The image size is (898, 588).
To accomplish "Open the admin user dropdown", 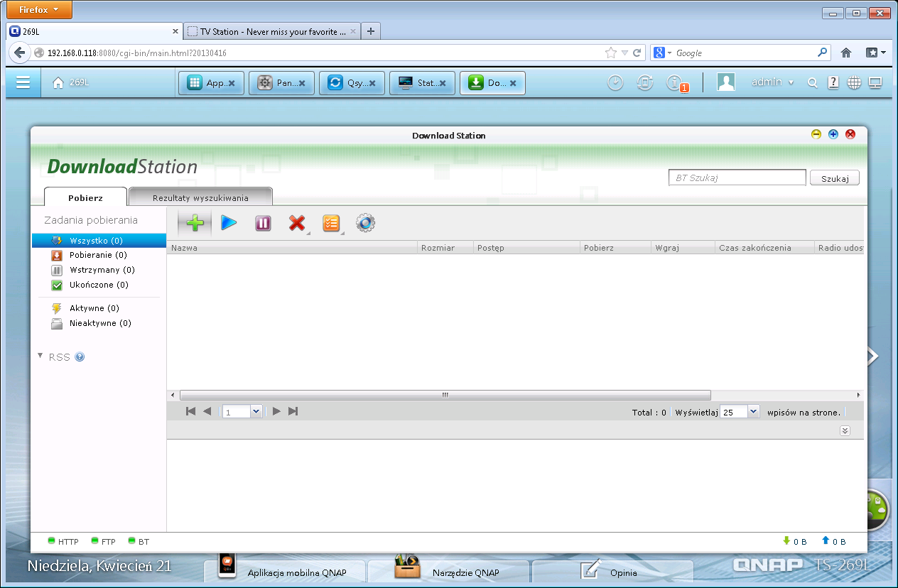I will 773,82.
